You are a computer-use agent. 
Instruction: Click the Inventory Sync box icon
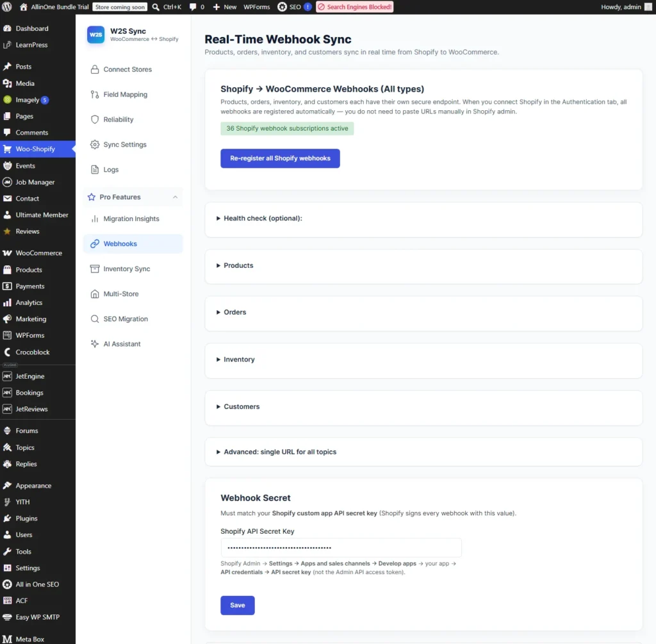(x=95, y=268)
